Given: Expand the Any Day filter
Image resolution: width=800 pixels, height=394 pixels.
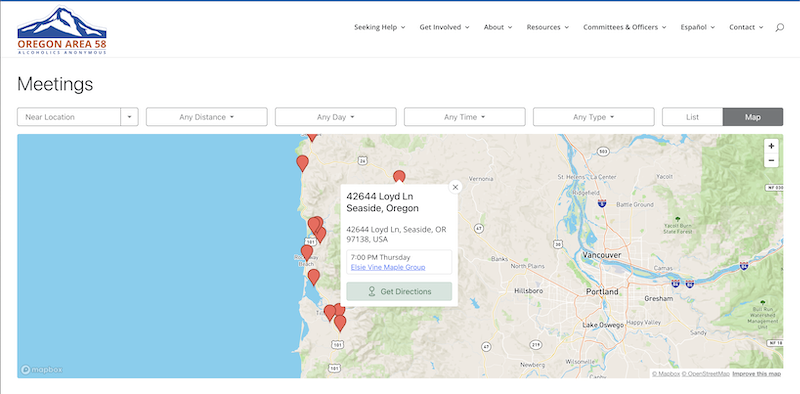Looking at the screenshot, I should [336, 117].
